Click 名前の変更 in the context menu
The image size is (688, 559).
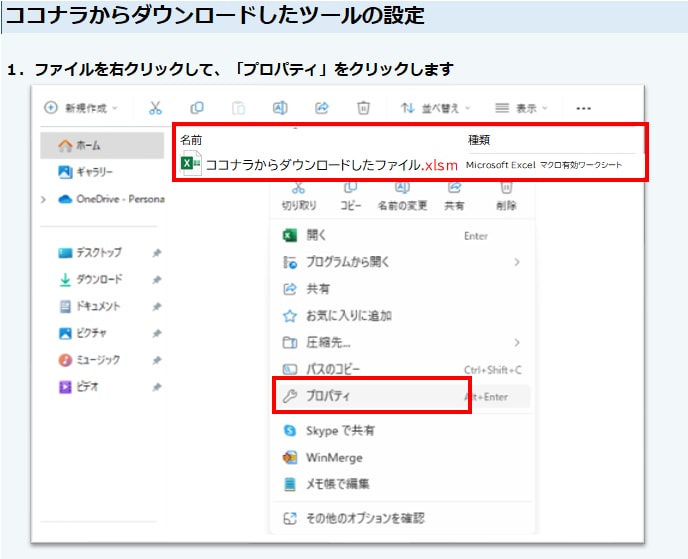click(x=402, y=196)
